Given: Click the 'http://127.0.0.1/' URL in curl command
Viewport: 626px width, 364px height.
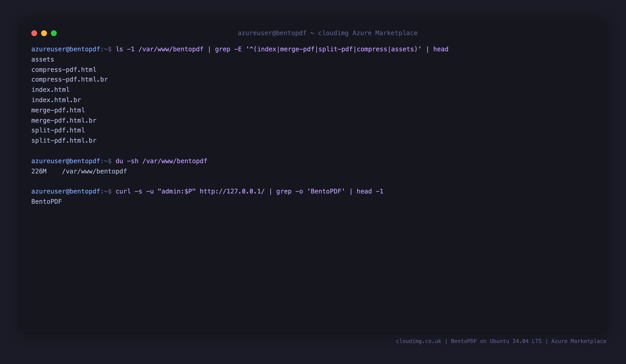Looking at the screenshot, I should coord(232,192).
